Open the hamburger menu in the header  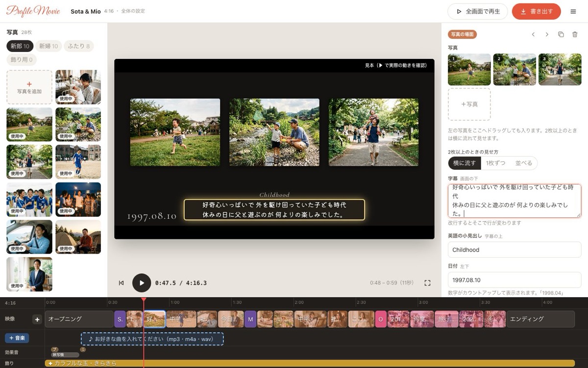(573, 11)
